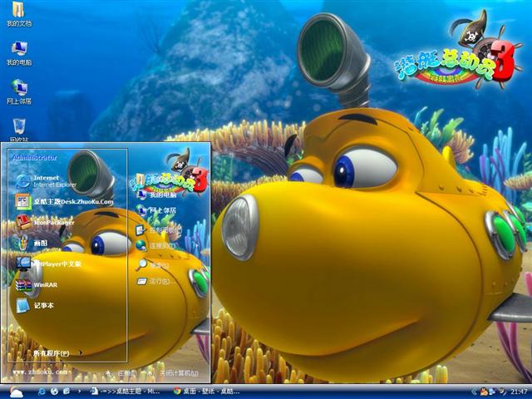Click the 21:47 clock in the taskbar

click(x=519, y=392)
